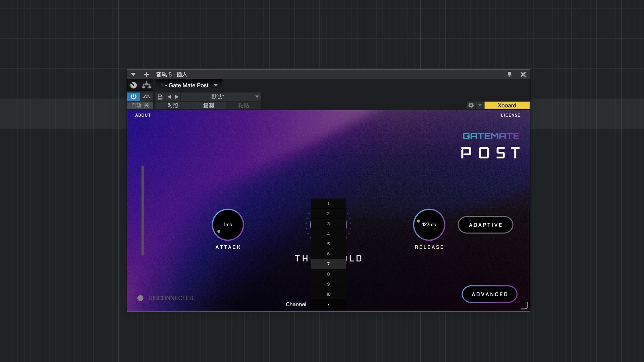Open the channel editor knob icon
This screenshot has width=644, height=362.
(133, 85)
